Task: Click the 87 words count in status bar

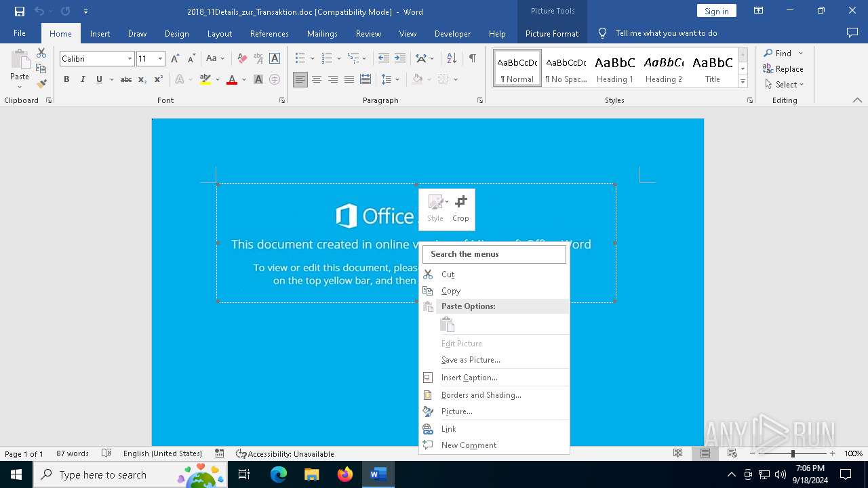Action: [73, 453]
